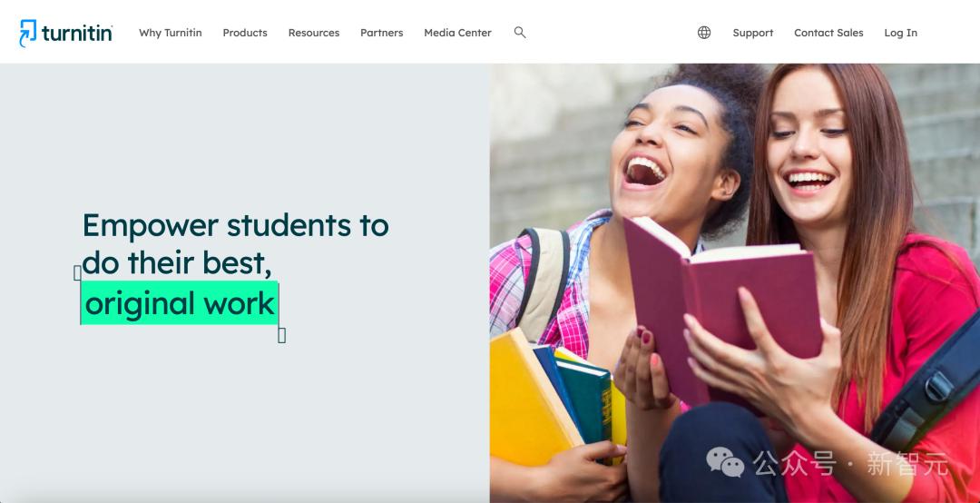Open the Products menu
980x503 pixels.
point(245,33)
